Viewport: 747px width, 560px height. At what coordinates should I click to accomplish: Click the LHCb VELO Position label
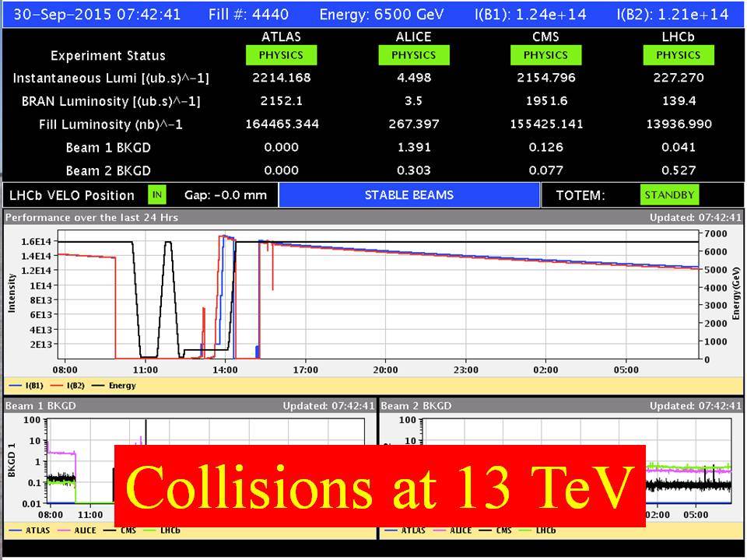72,195
